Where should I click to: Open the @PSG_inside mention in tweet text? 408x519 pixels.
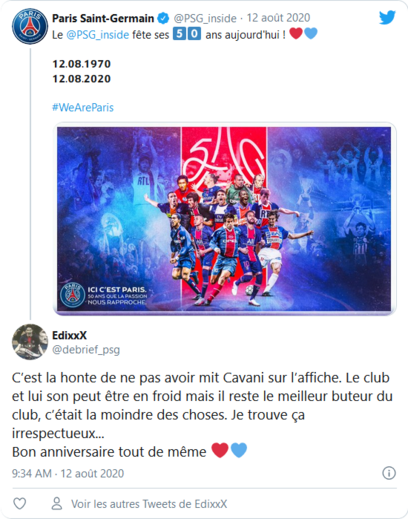click(98, 35)
